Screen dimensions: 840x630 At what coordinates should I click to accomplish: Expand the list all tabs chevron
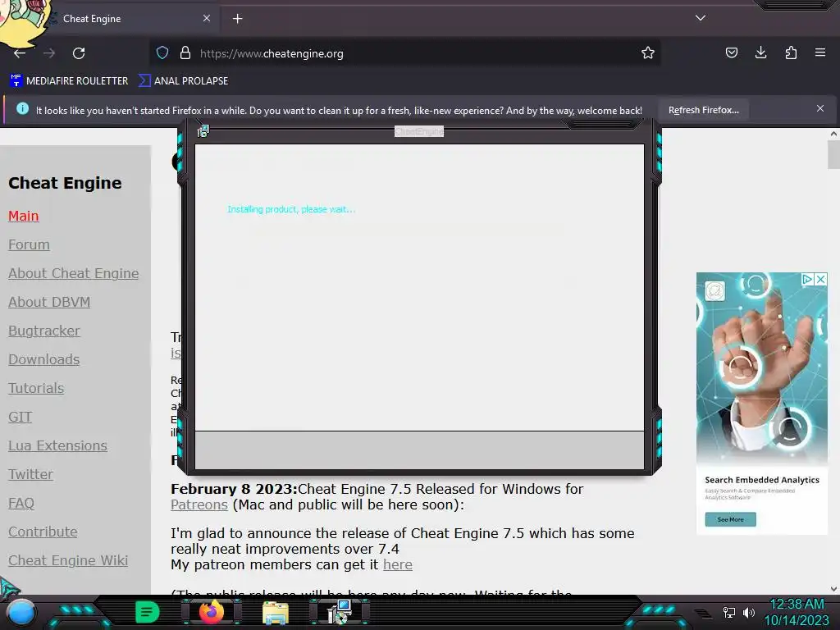point(701,18)
